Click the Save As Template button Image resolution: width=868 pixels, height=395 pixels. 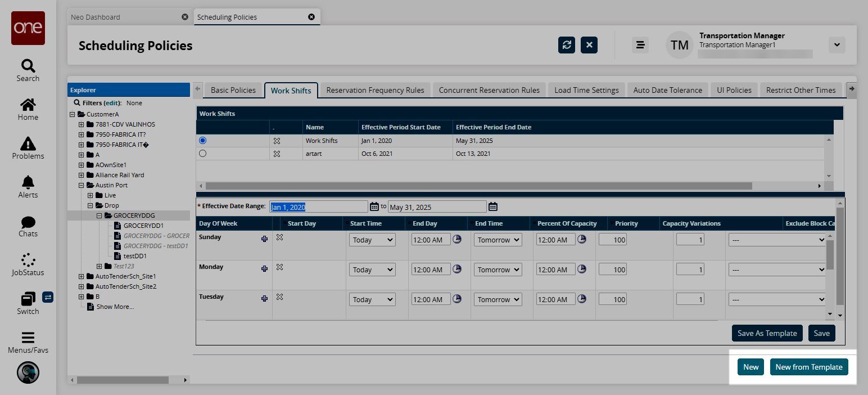pyautogui.click(x=767, y=333)
